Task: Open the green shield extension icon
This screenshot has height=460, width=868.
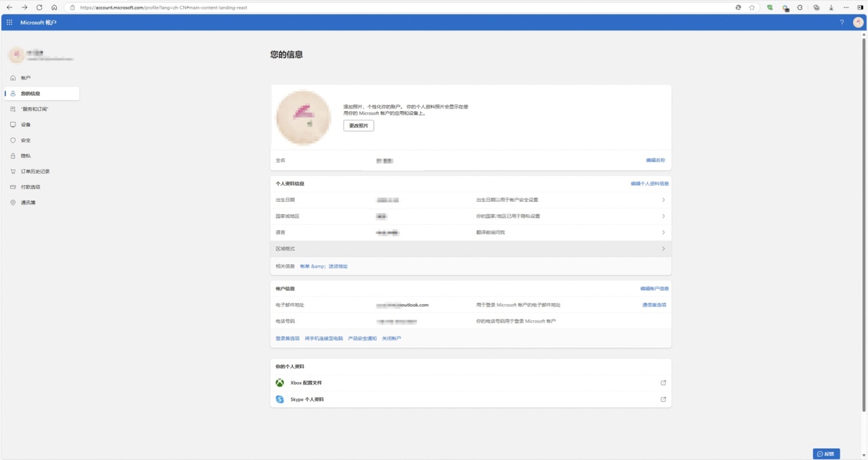Action: [770, 7]
